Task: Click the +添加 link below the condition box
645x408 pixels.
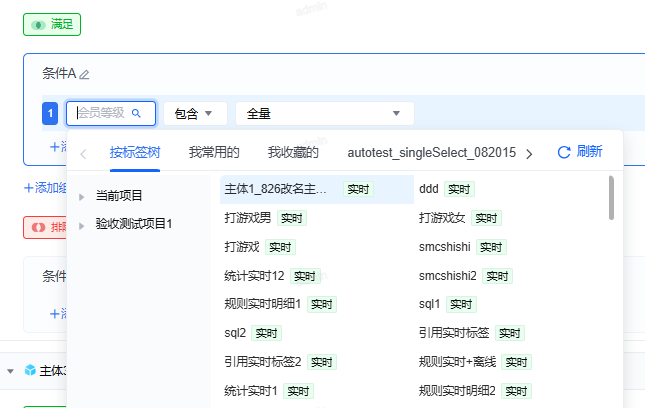Action: point(45,188)
